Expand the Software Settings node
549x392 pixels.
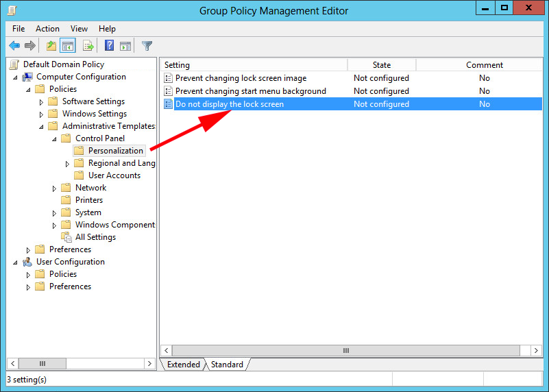coord(41,102)
